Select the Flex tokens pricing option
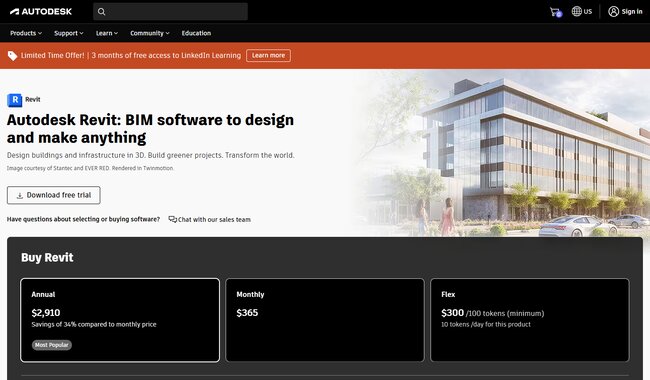 pyautogui.click(x=529, y=320)
